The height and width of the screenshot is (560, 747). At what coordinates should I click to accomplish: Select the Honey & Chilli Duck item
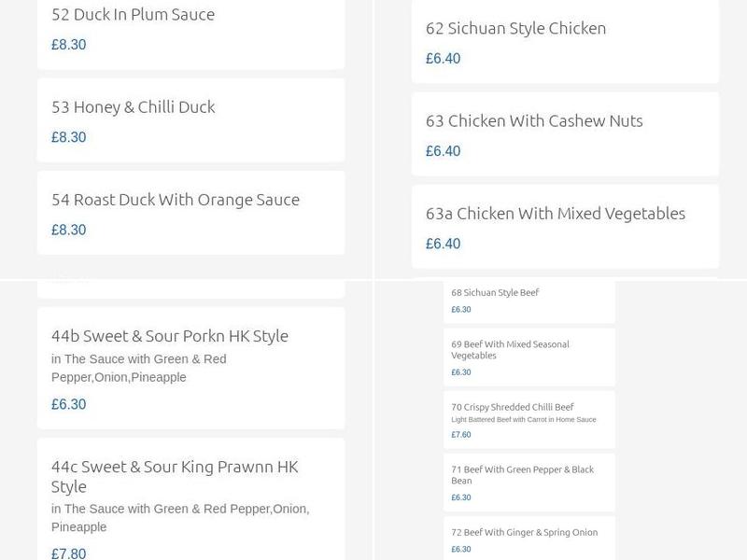pyautogui.click(x=134, y=106)
